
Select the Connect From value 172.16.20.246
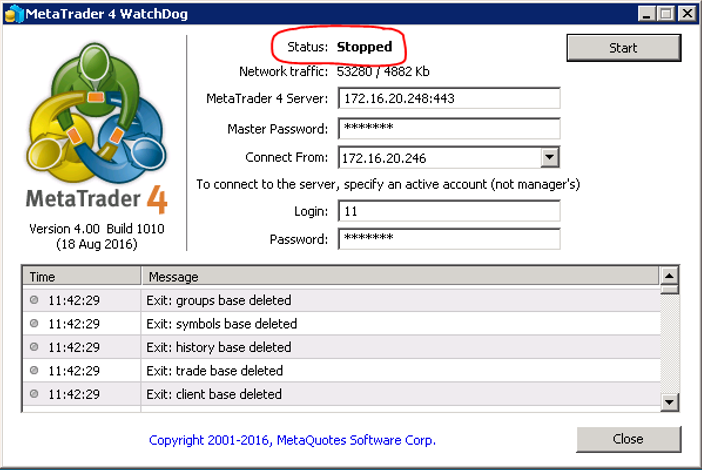(x=384, y=158)
